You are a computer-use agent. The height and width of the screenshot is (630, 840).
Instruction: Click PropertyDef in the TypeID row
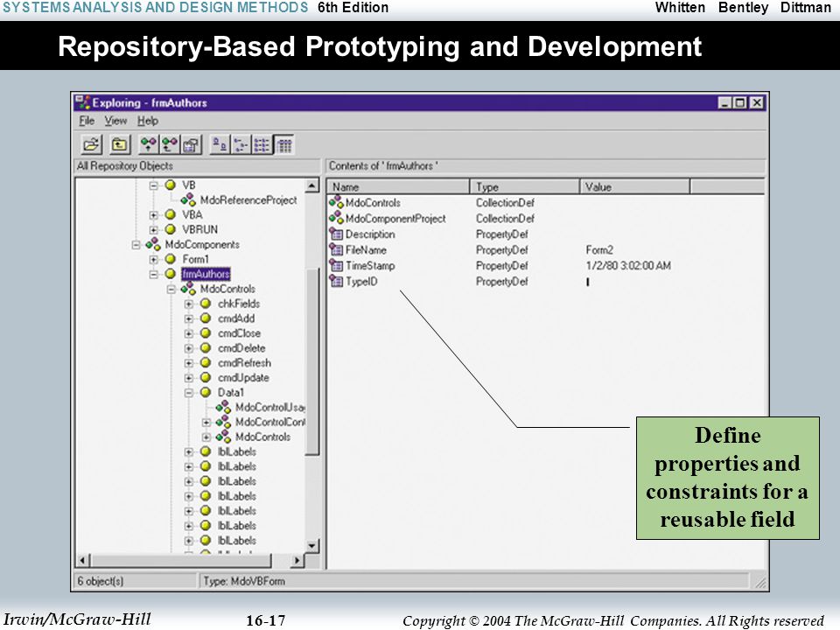click(x=502, y=281)
